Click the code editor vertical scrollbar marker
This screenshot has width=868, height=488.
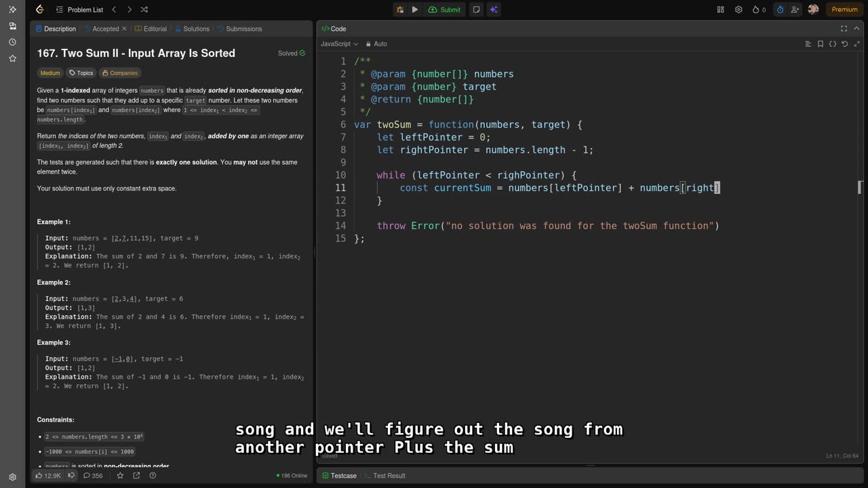860,187
